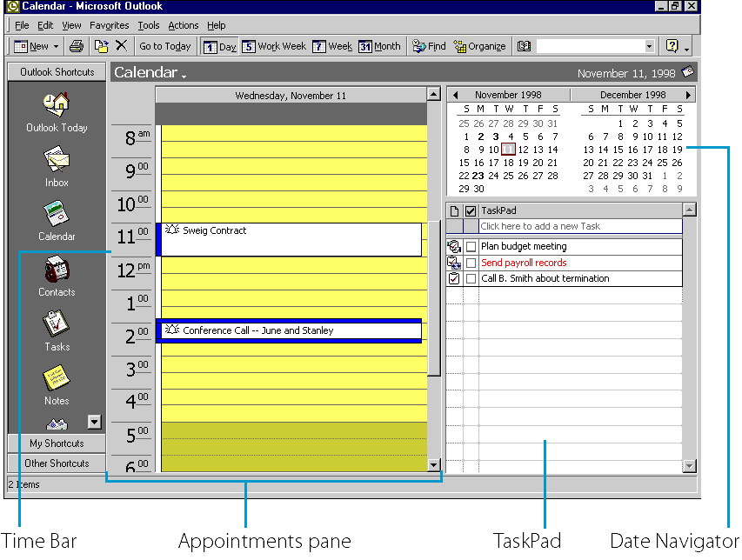Click the Find toolbar button
This screenshot has width=742, height=560.
click(x=429, y=46)
